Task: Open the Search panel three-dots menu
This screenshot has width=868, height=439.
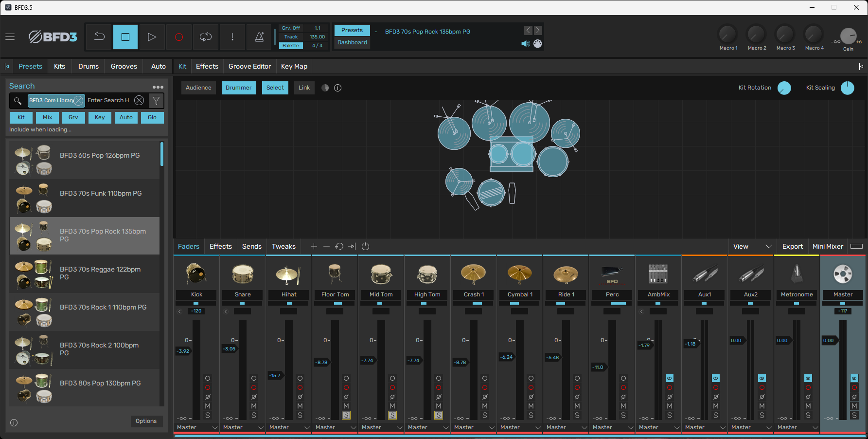Action: [x=158, y=87]
